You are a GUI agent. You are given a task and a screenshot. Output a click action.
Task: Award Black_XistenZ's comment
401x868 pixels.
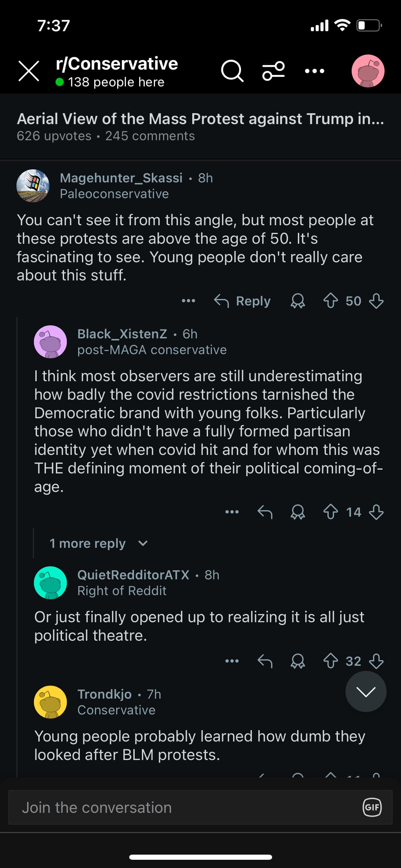pos(297,512)
